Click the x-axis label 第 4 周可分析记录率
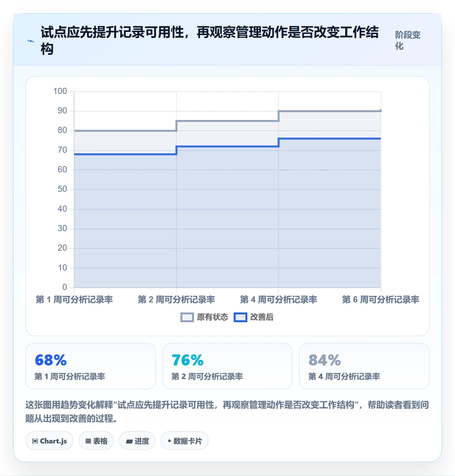This screenshot has height=476, width=455. [x=279, y=299]
